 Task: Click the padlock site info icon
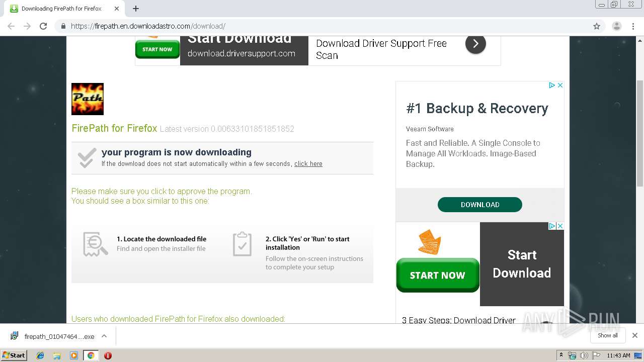click(x=63, y=26)
